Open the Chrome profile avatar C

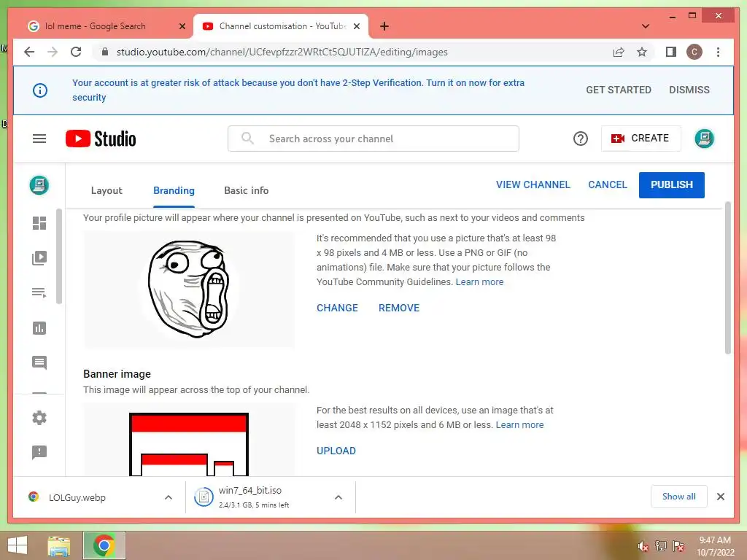(694, 52)
